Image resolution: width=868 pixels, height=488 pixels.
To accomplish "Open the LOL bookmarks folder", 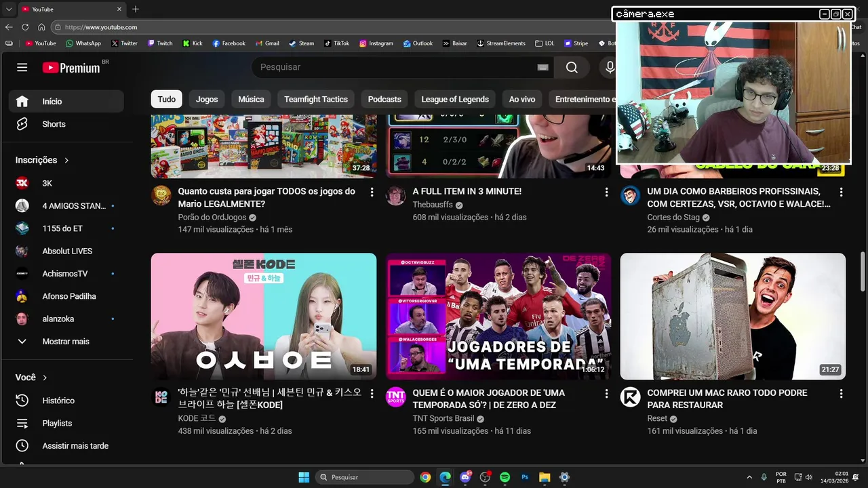I will (545, 43).
